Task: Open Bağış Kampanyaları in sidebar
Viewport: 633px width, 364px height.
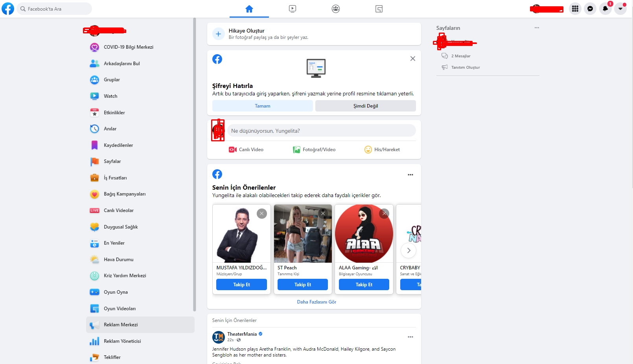Action: tap(140, 194)
